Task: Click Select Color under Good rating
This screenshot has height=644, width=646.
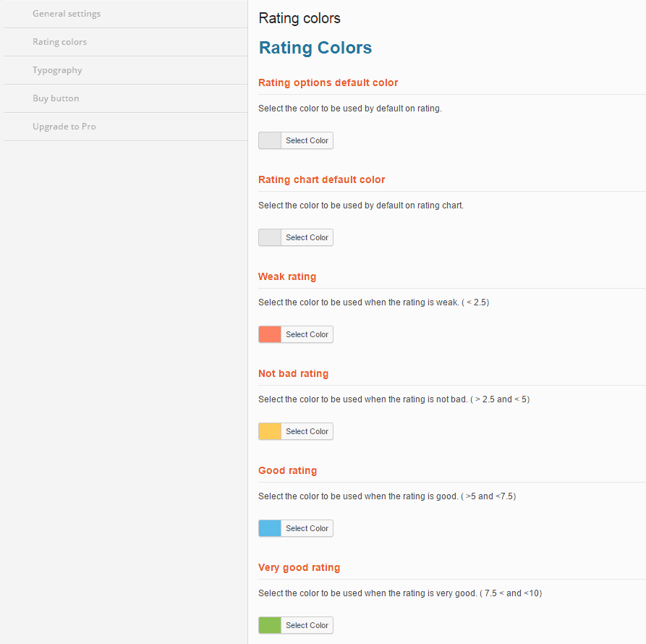Action: pos(307,528)
